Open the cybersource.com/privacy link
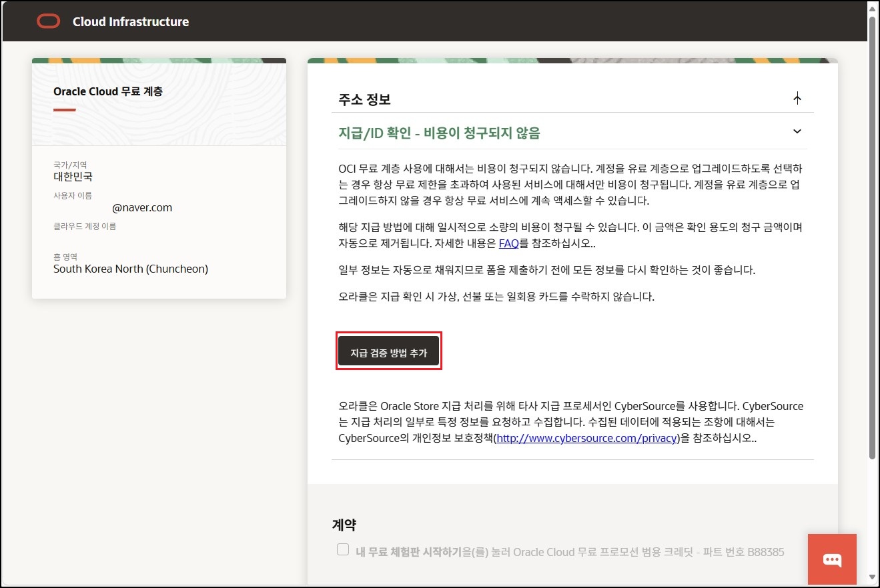This screenshot has width=880, height=588. (x=588, y=438)
